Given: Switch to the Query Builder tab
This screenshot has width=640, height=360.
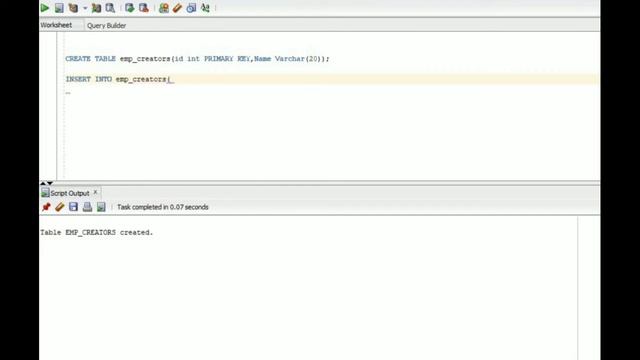Looking at the screenshot, I should pos(107,25).
